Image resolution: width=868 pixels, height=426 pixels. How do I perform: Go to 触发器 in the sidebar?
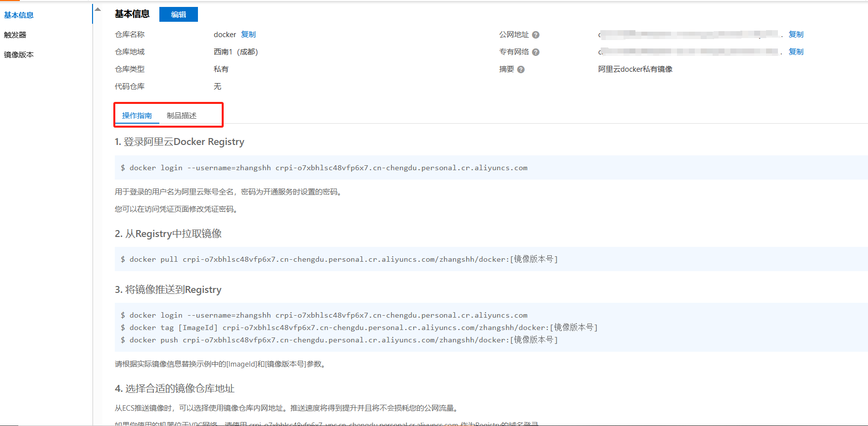(15, 35)
